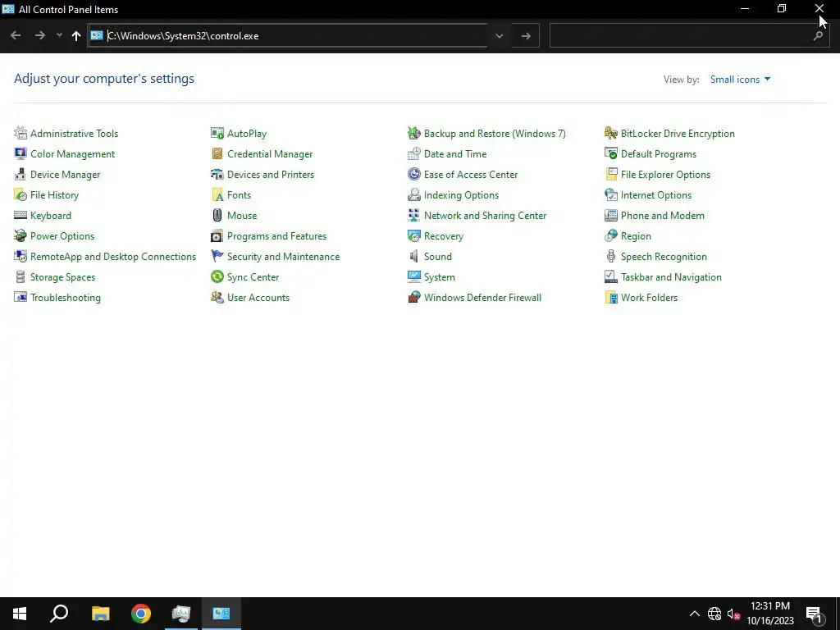
Task: Click the Go to address arrow button
Action: click(526, 36)
